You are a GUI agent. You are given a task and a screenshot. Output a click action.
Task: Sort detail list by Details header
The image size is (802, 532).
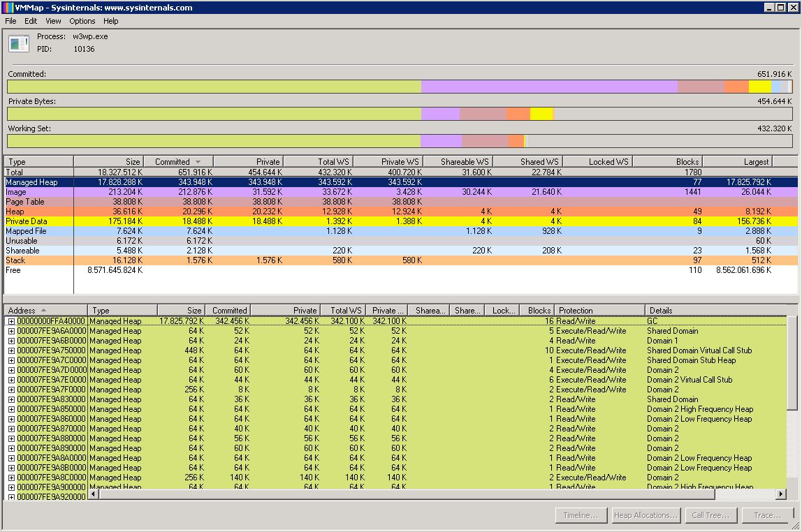(x=715, y=310)
